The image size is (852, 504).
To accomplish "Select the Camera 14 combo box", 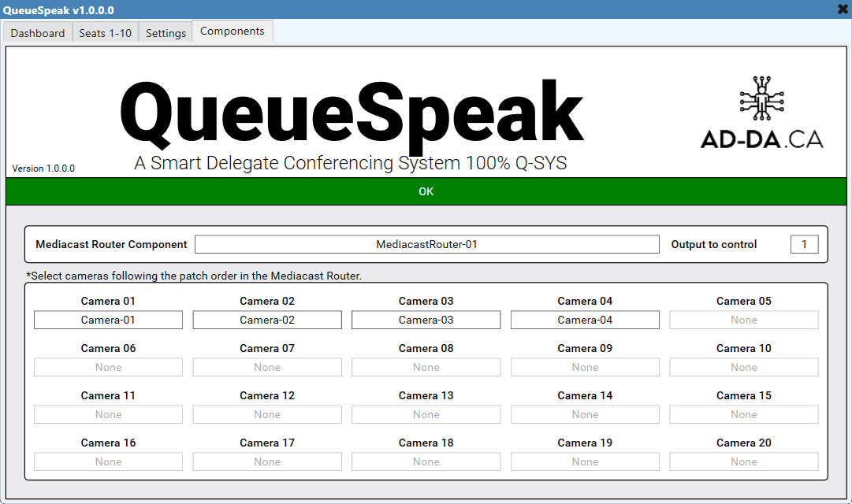I will tap(585, 414).
